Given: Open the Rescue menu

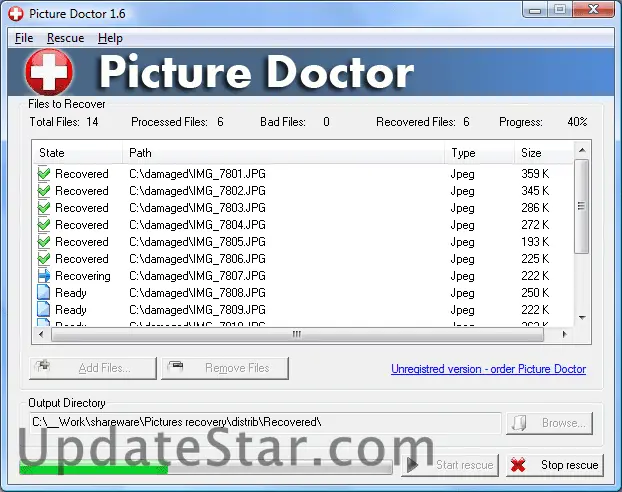Looking at the screenshot, I should click(65, 38).
